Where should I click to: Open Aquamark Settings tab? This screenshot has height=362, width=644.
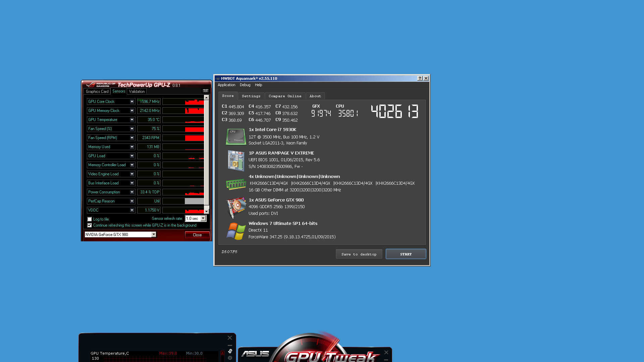click(251, 96)
